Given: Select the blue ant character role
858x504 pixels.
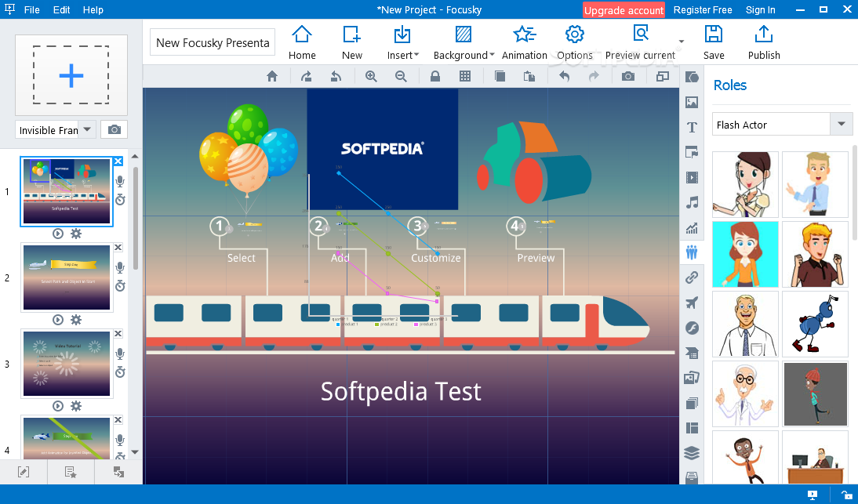Looking at the screenshot, I should point(816,325).
